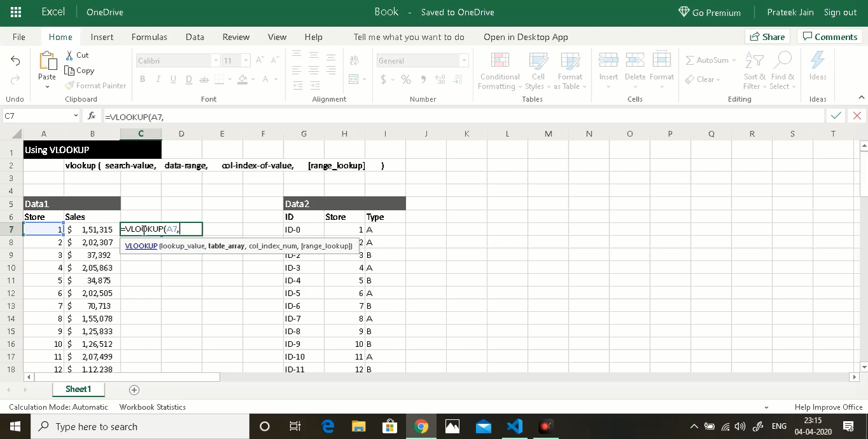Toggle Italic formatting button

point(158,79)
